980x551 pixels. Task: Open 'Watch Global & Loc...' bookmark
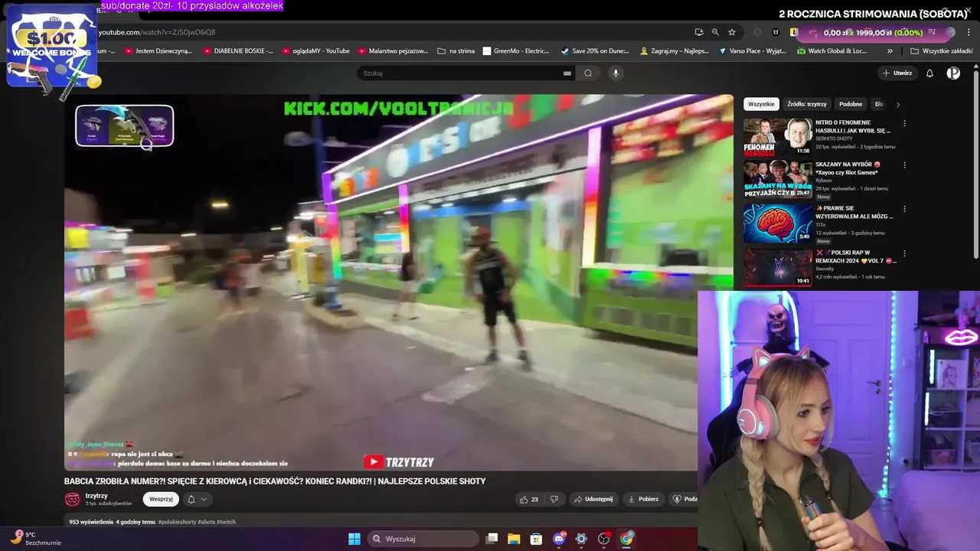coord(831,51)
